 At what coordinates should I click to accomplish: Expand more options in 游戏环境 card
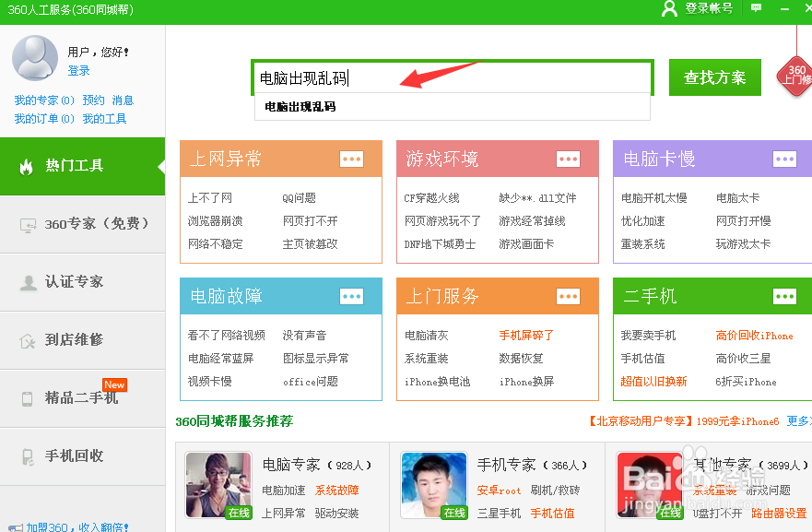568,159
